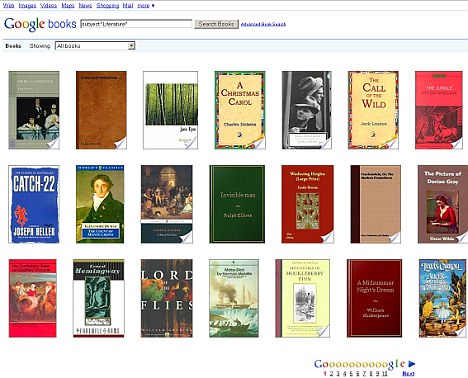
Task: Click the Search Books button
Action: click(x=217, y=24)
